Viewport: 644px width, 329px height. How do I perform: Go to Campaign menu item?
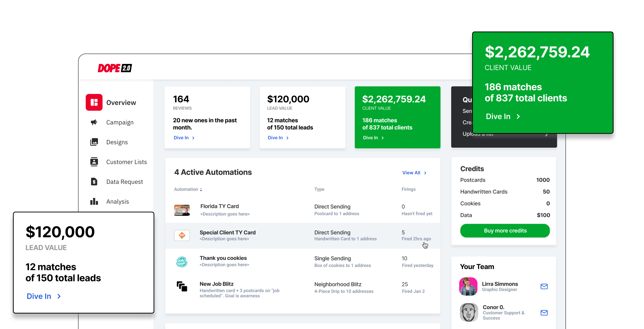[120, 123]
